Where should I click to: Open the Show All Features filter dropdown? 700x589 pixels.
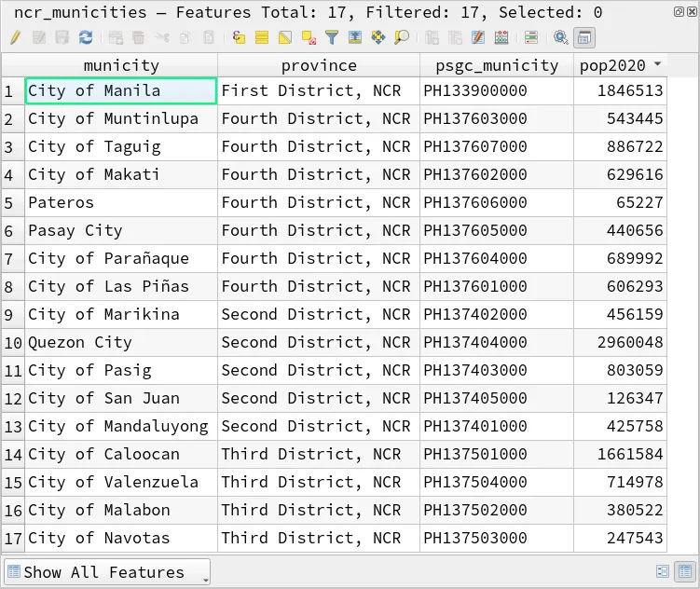(x=106, y=571)
